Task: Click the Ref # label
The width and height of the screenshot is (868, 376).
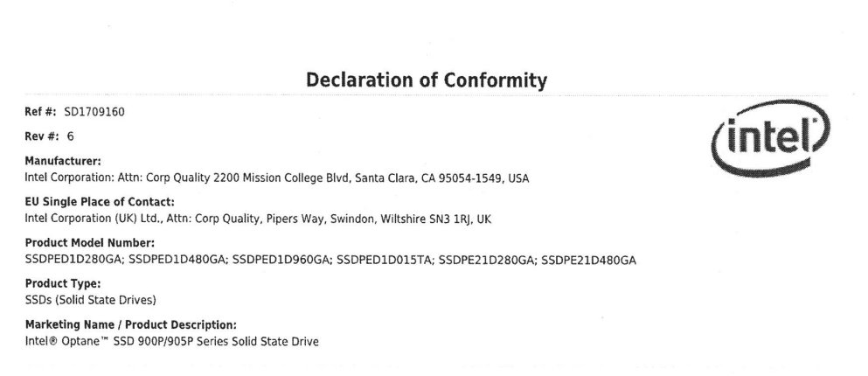Action: pyautogui.click(x=41, y=112)
